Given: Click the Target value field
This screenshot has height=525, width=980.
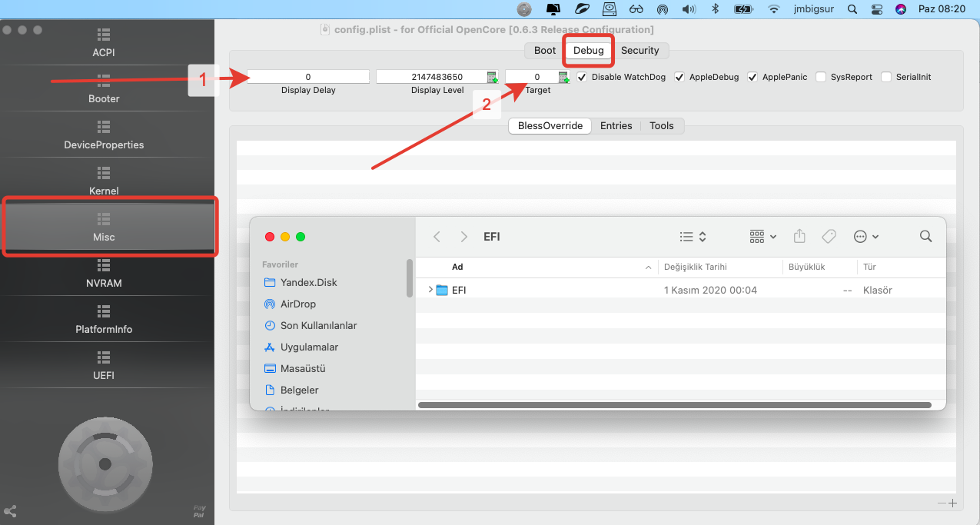Looking at the screenshot, I should (537, 77).
